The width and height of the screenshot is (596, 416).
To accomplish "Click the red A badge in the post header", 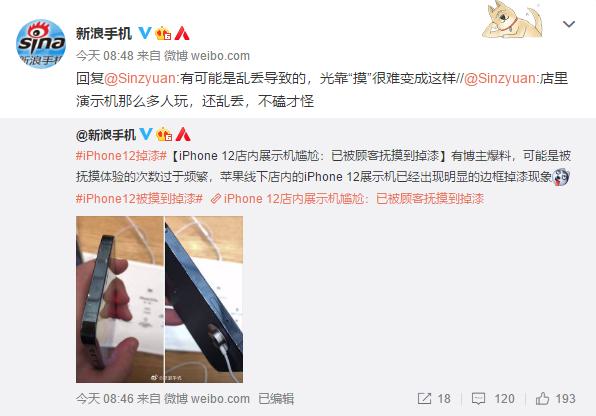I will click(x=182, y=33).
